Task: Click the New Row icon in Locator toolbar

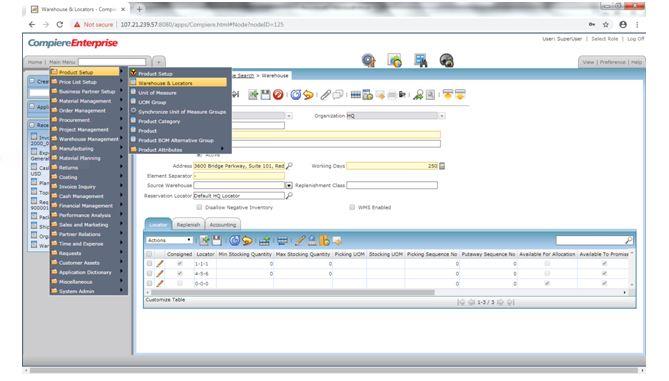Action: click(204, 241)
